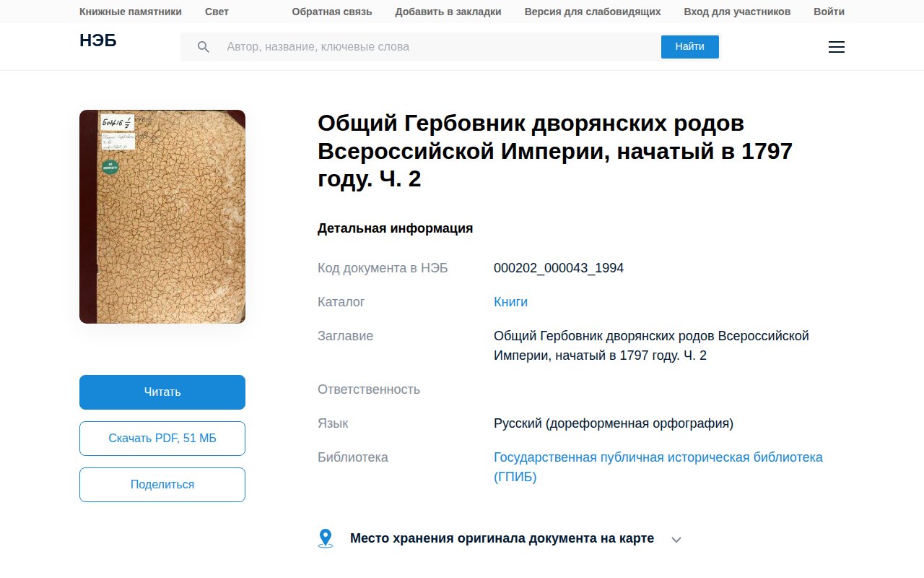Click the Язык field label
Viewport: 924px width, 578px height.
tap(333, 423)
